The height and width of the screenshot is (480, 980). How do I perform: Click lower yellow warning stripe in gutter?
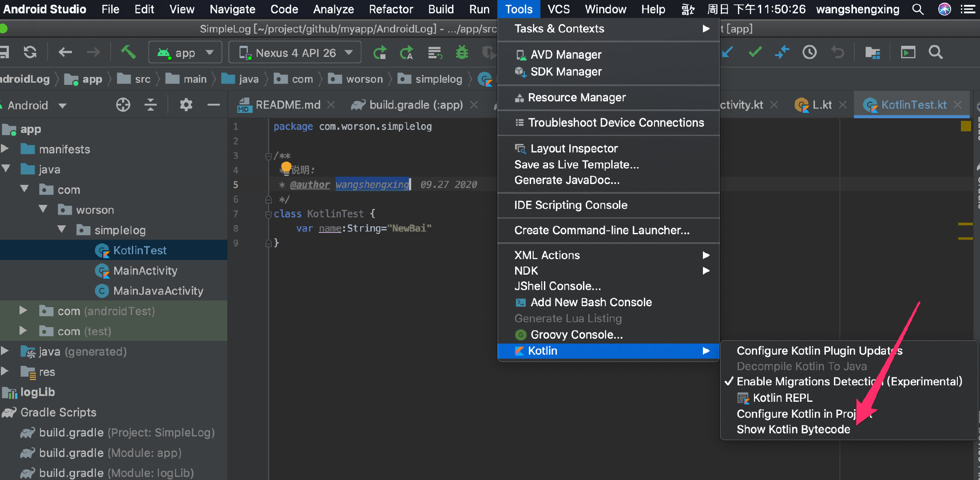(x=965, y=239)
